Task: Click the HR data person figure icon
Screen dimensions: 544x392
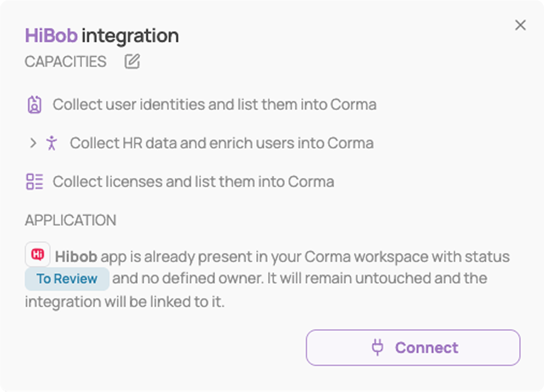Action: click(x=52, y=143)
